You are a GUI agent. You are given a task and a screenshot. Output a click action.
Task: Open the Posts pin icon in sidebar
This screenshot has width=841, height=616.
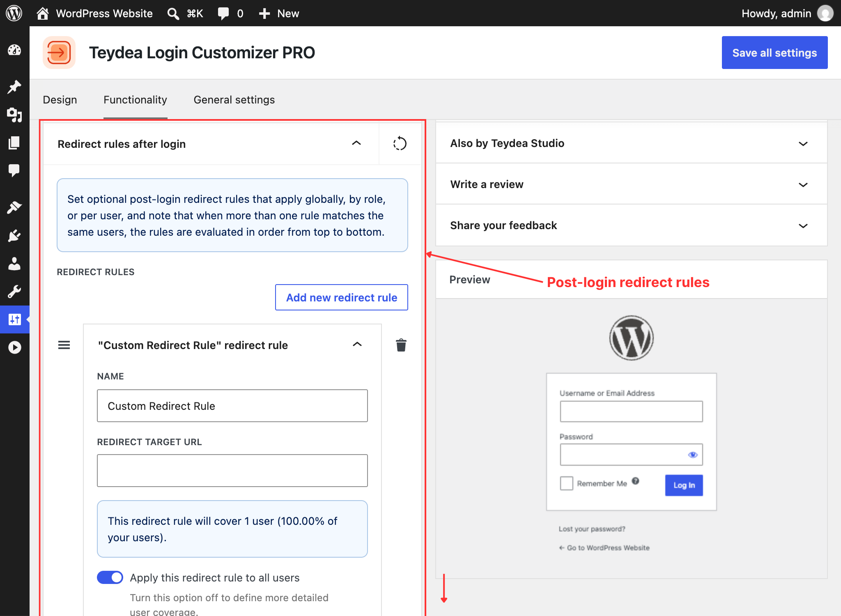tap(14, 87)
